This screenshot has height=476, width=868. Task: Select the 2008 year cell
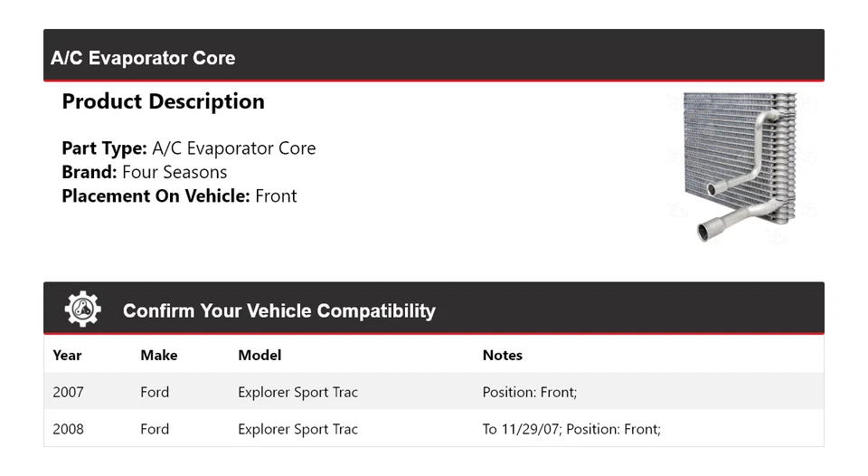(68, 429)
